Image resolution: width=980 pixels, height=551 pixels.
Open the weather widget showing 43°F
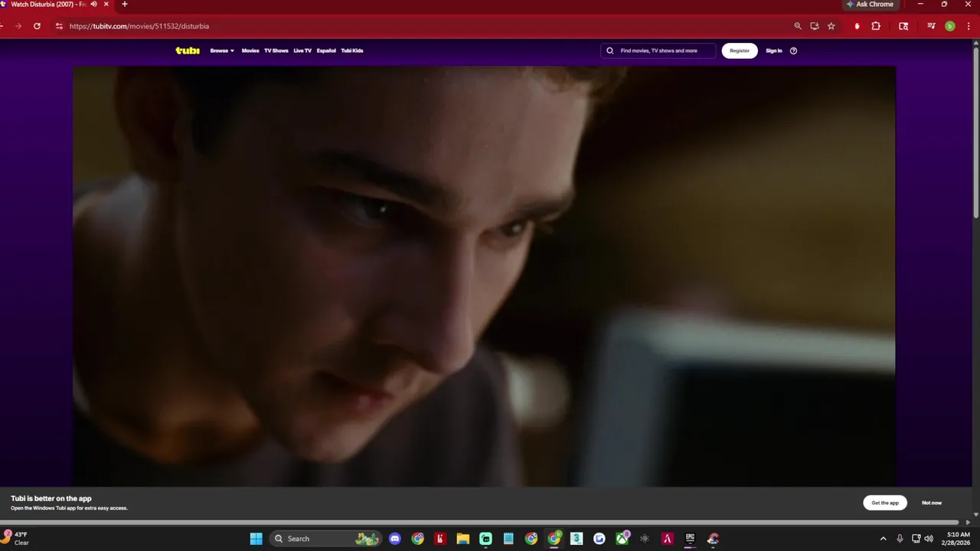pos(17,539)
